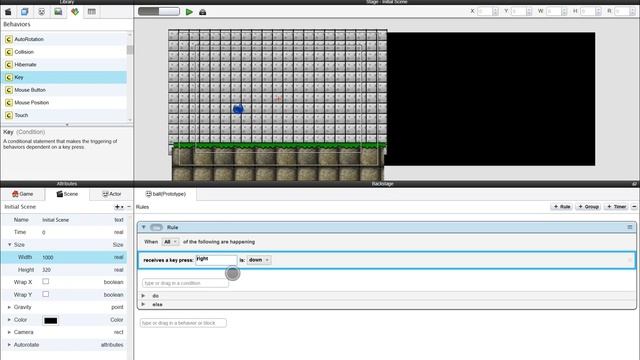Switch to the Game attributes tab
This screenshot has height=360, width=640.
tap(22, 194)
